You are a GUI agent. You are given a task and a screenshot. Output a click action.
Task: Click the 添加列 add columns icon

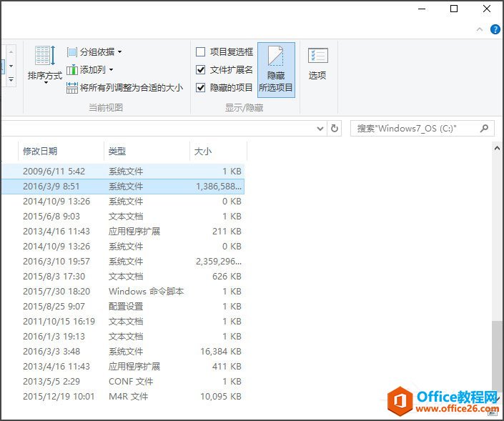click(x=71, y=70)
